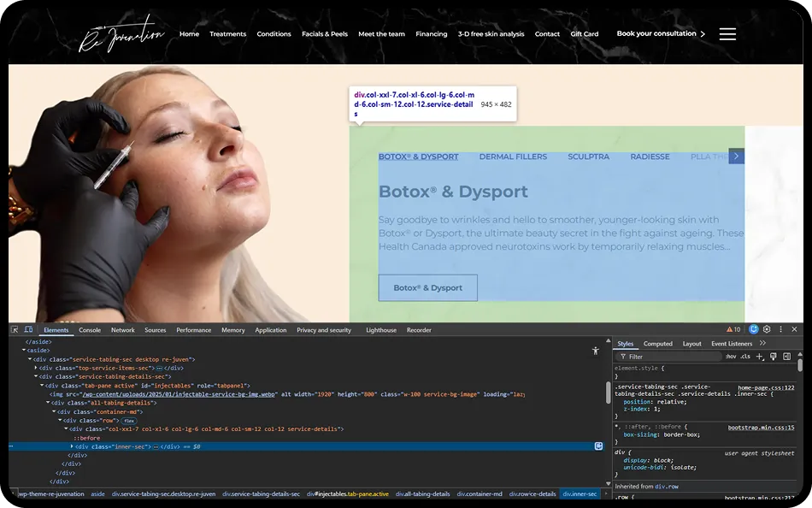Select the DERMAL FILLERS treatment tab
The height and width of the screenshot is (508, 812).
pos(513,157)
